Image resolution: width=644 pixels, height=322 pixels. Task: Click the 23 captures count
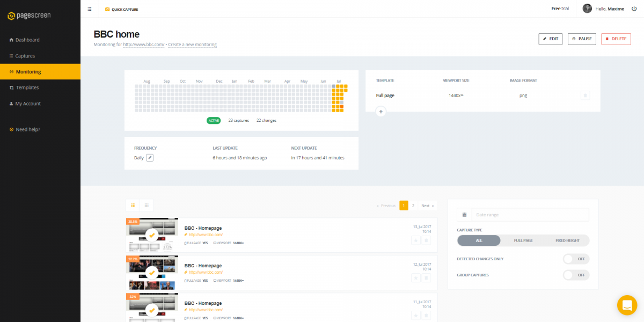coord(239,120)
